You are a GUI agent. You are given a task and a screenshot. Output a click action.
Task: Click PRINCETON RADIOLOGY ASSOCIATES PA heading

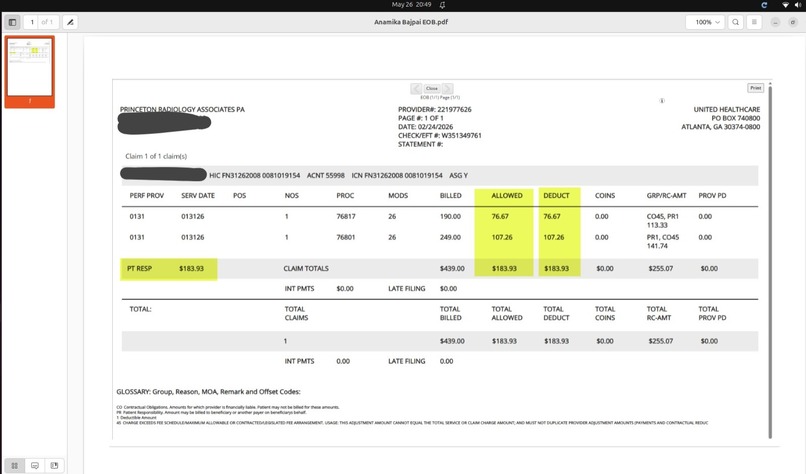click(x=182, y=110)
